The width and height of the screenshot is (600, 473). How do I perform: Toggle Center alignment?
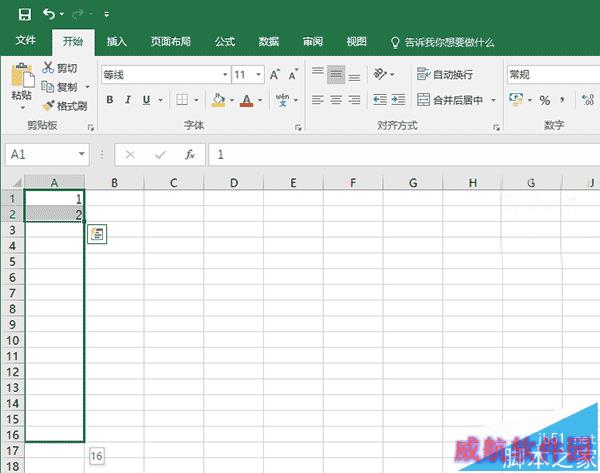(336, 100)
